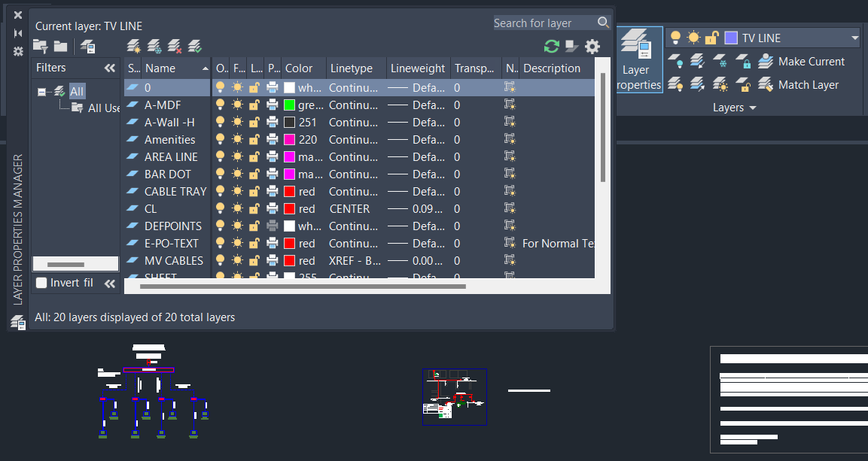Open Layer Properties Manager settings gear
The height and width of the screenshot is (461, 868).
592,46
